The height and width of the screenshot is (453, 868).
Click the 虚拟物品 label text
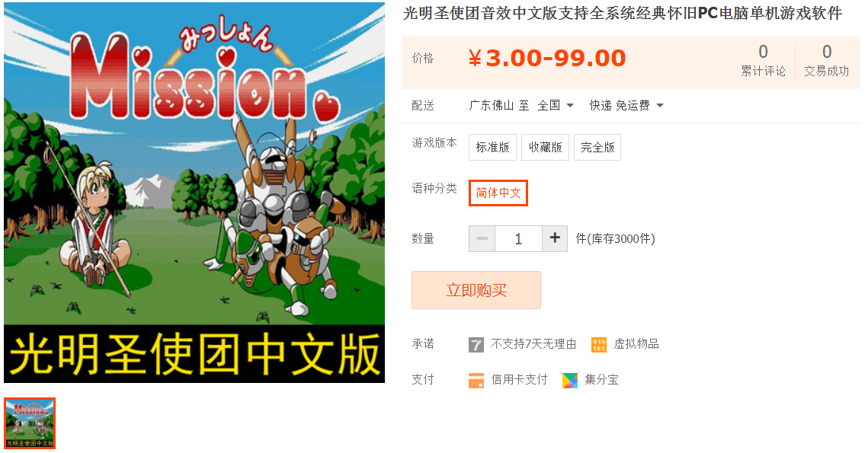(636, 344)
